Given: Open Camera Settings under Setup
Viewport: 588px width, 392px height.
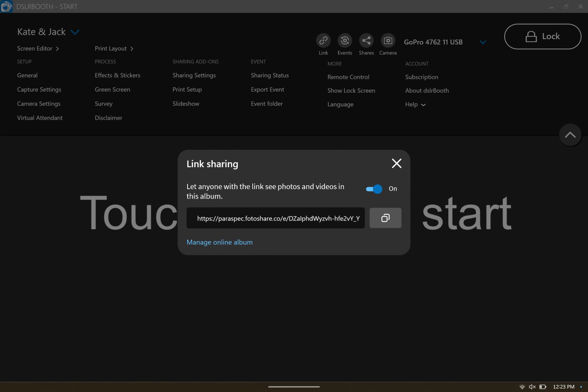Looking at the screenshot, I should 39,103.
